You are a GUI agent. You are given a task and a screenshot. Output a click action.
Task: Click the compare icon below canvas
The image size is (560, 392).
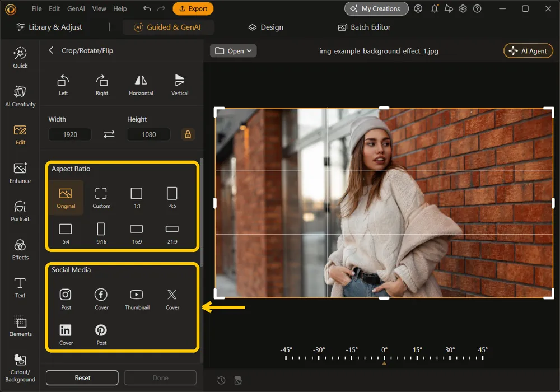point(238,380)
